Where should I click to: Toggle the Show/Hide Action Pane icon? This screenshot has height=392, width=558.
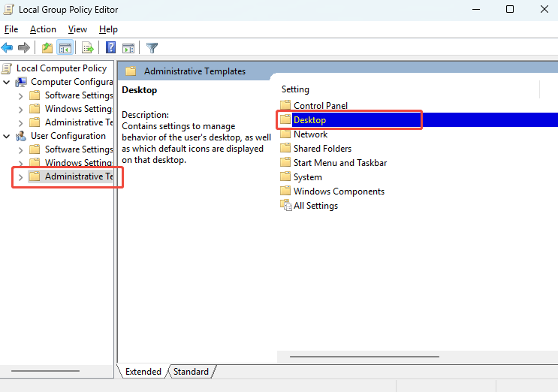click(128, 48)
